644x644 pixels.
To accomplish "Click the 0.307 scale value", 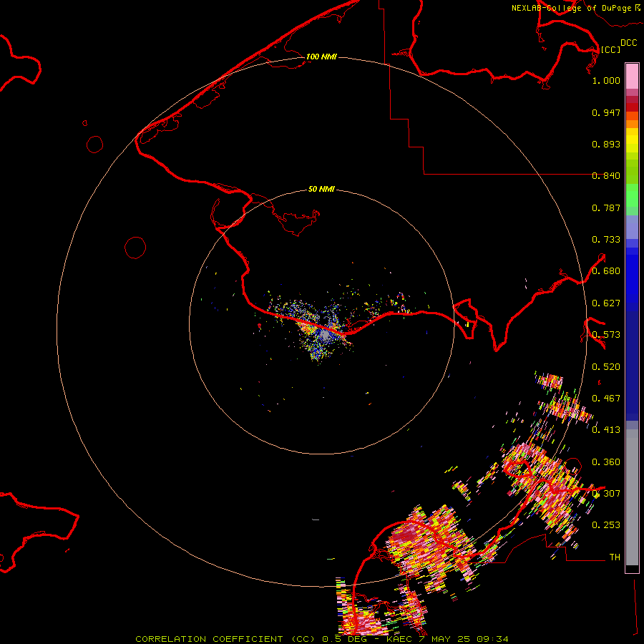I will point(606,494).
